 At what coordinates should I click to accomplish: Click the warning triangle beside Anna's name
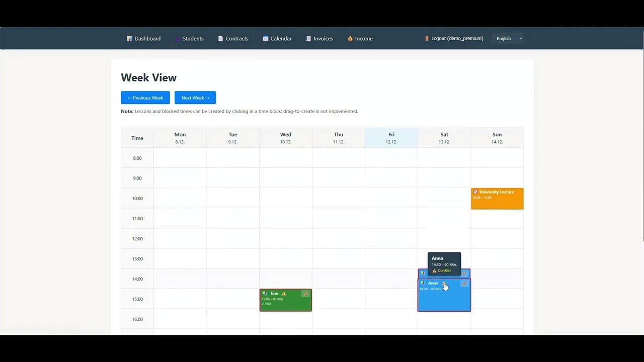444,284
